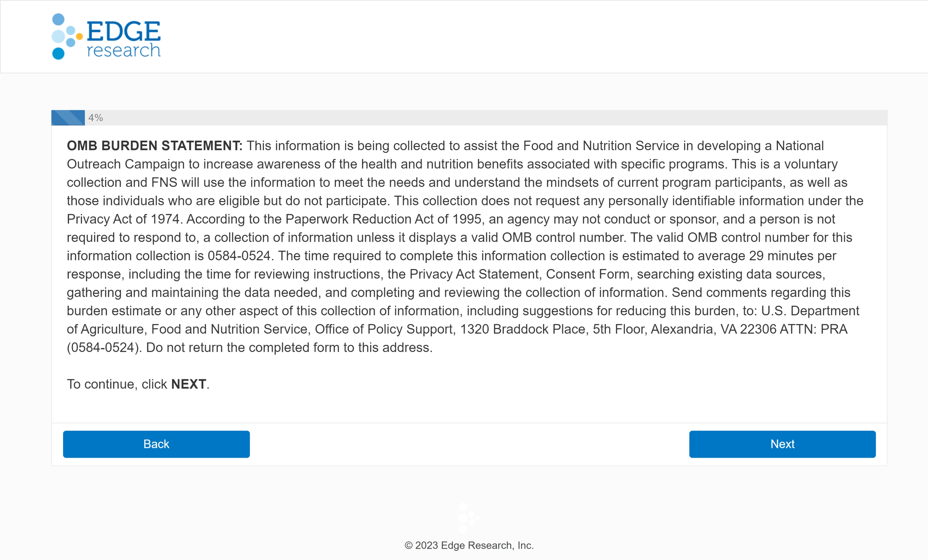The image size is (928, 560).
Task: Click the filled blue progress bar segment
Action: [68, 118]
